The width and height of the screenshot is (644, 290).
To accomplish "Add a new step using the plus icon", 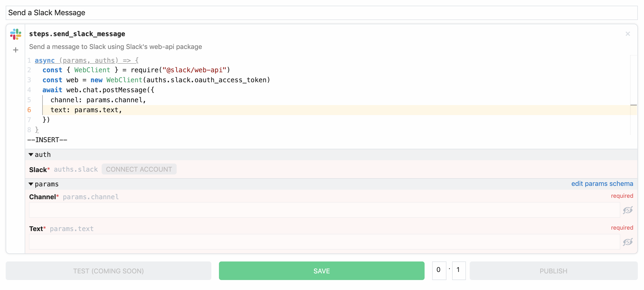I will 15,50.
